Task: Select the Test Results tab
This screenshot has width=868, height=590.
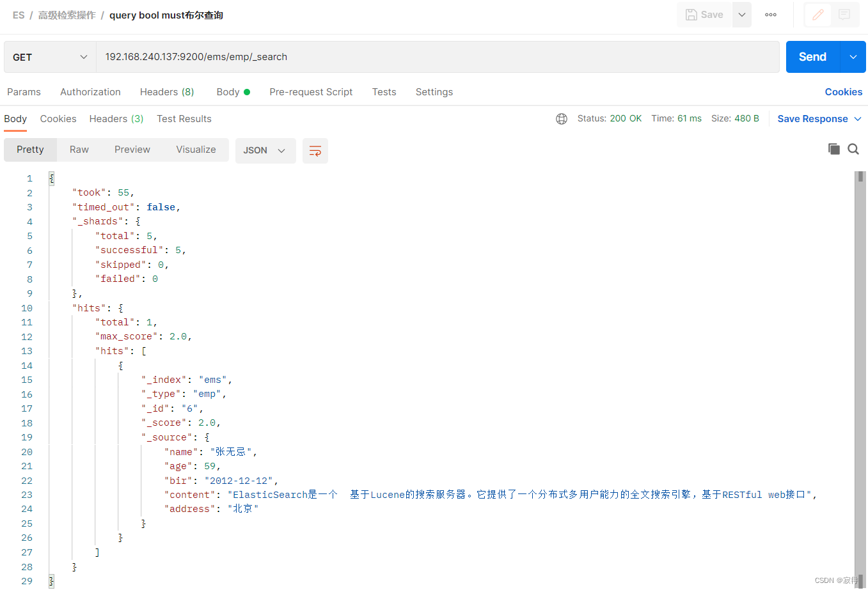Action: point(184,119)
